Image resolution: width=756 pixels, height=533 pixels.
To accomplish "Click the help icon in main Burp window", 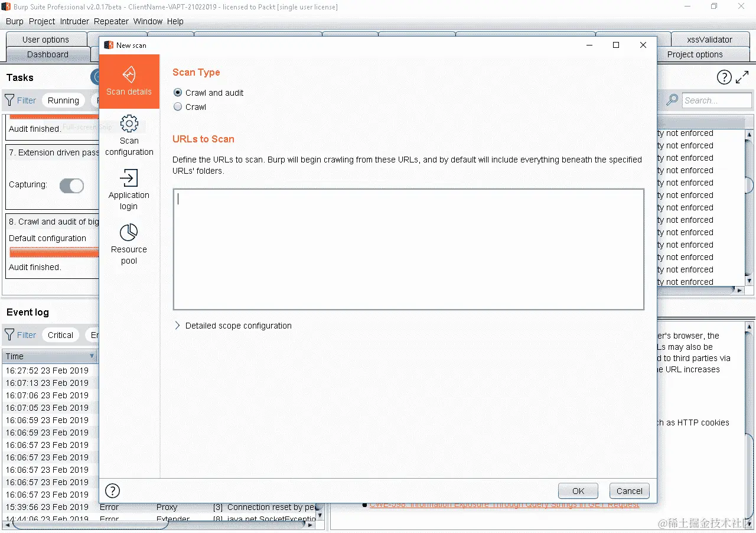I will [724, 77].
